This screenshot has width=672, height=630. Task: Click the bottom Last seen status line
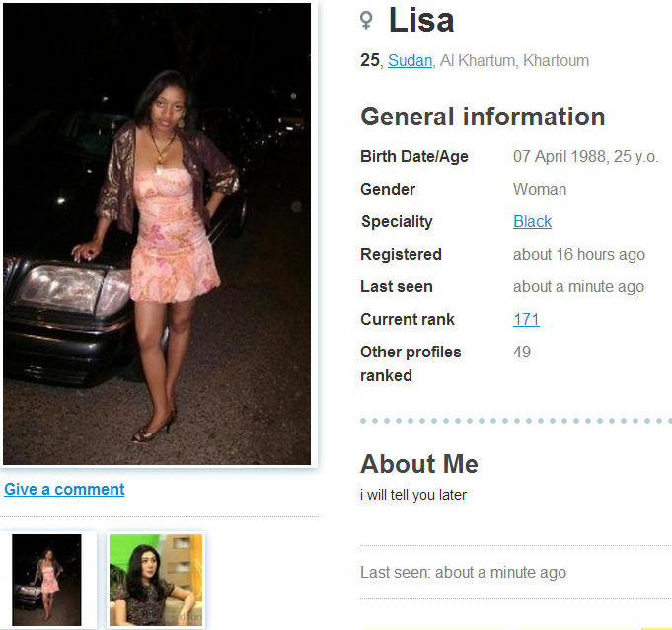463,572
